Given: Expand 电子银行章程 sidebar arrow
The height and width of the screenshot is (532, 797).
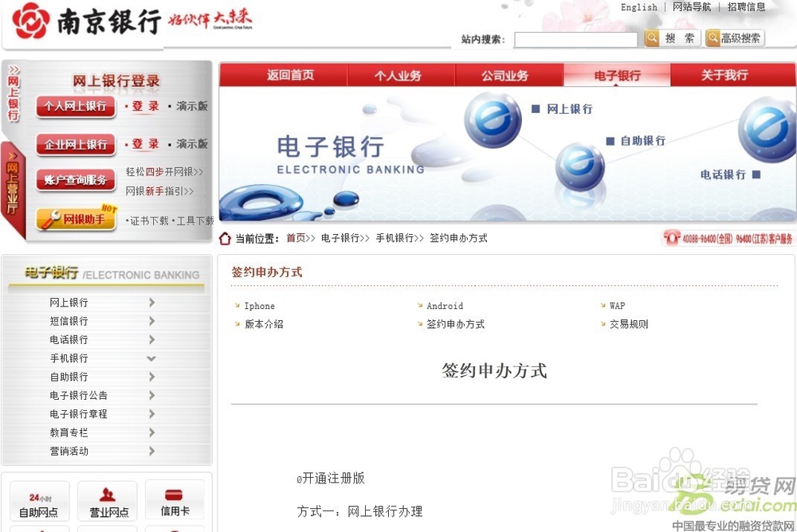Looking at the screenshot, I should (x=152, y=413).
